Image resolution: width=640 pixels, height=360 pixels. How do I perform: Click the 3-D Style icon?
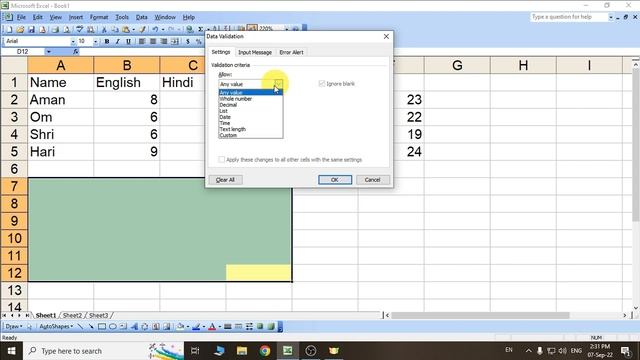[271, 327]
